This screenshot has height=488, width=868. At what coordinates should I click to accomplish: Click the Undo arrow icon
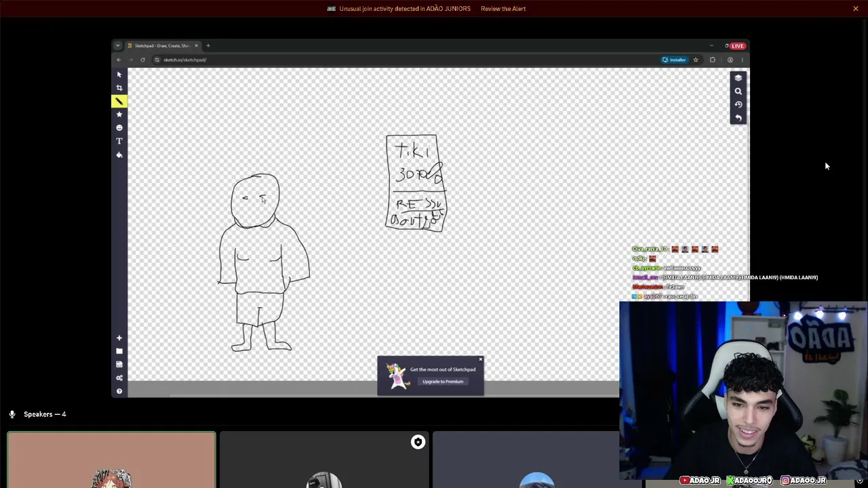(738, 118)
